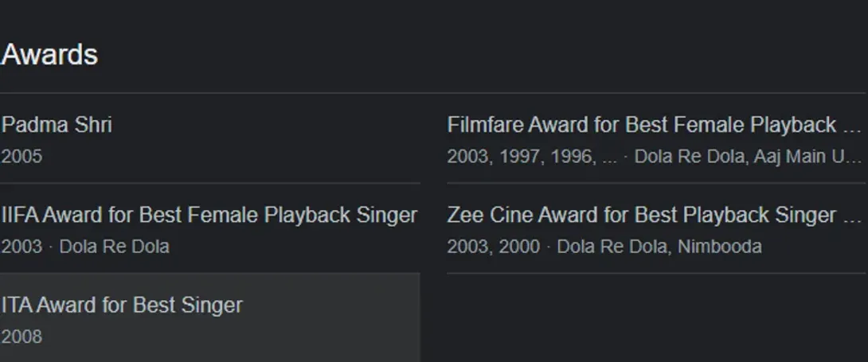This screenshot has height=362, width=868.
Task: Open the Padma Shri award entry
Action: 57,125
